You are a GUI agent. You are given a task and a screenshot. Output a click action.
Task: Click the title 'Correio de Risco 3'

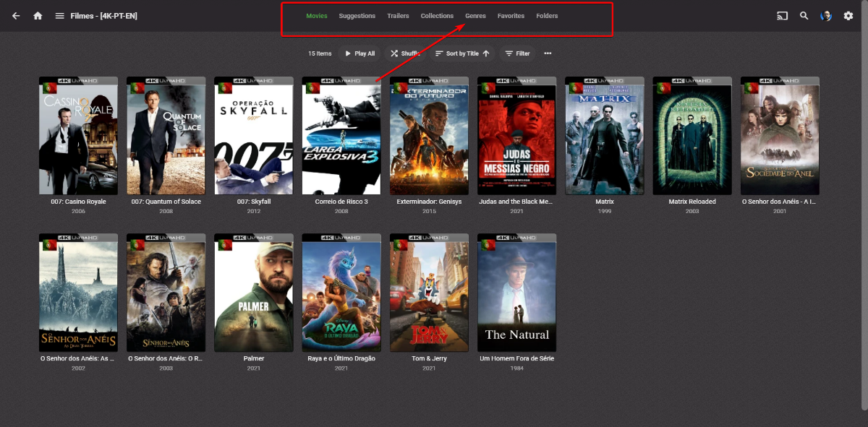(341, 202)
